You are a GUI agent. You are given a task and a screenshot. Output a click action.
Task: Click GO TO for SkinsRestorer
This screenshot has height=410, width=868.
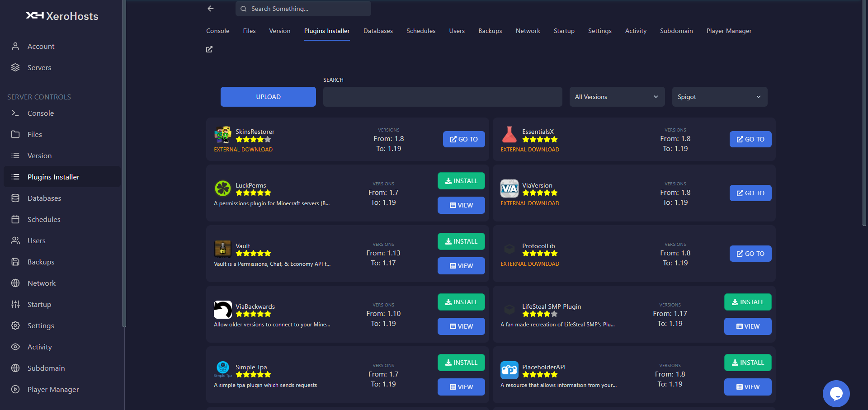[x=464, y=139]
